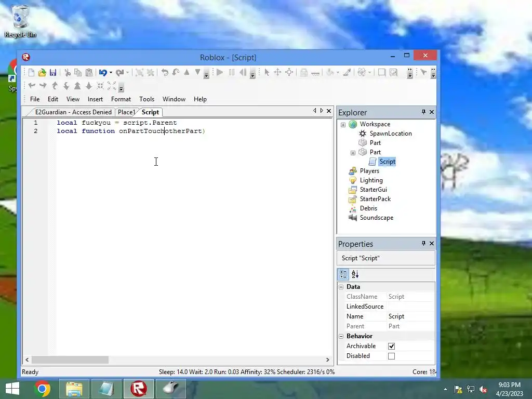Open File Explorer from the taskbar
Screen dimensions: 532x399
coord(74,389)
